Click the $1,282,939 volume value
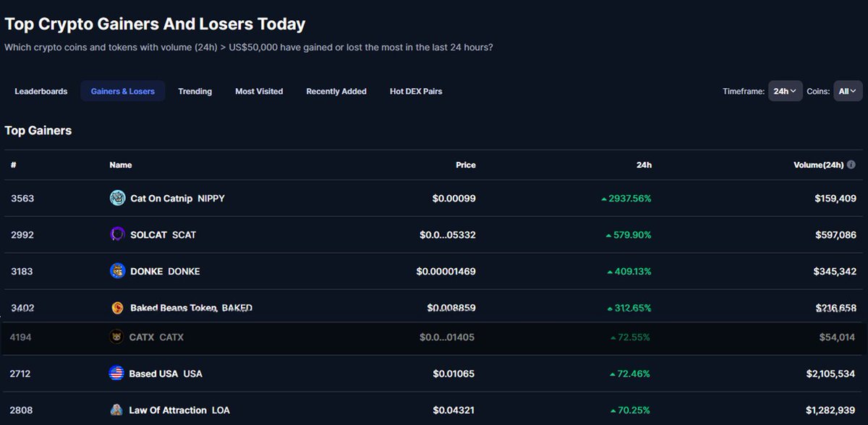This screenshot has width=868, height=425. [x=831, y=410]
